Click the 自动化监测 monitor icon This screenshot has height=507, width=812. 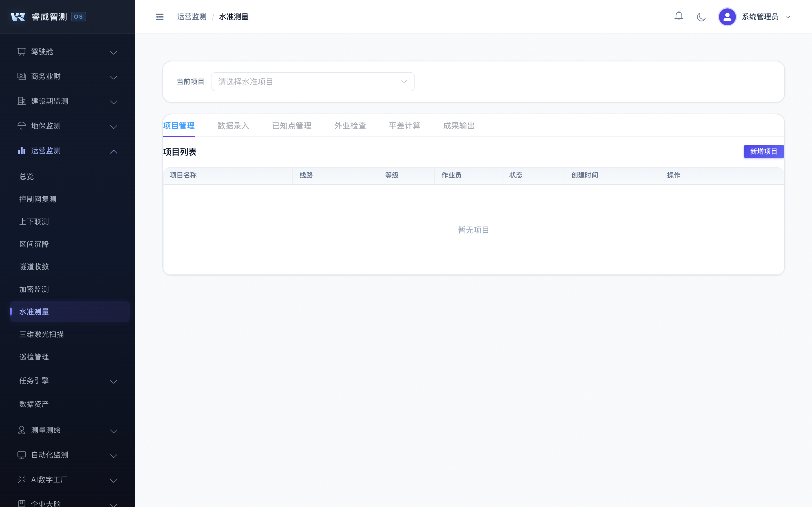(21, 455)
